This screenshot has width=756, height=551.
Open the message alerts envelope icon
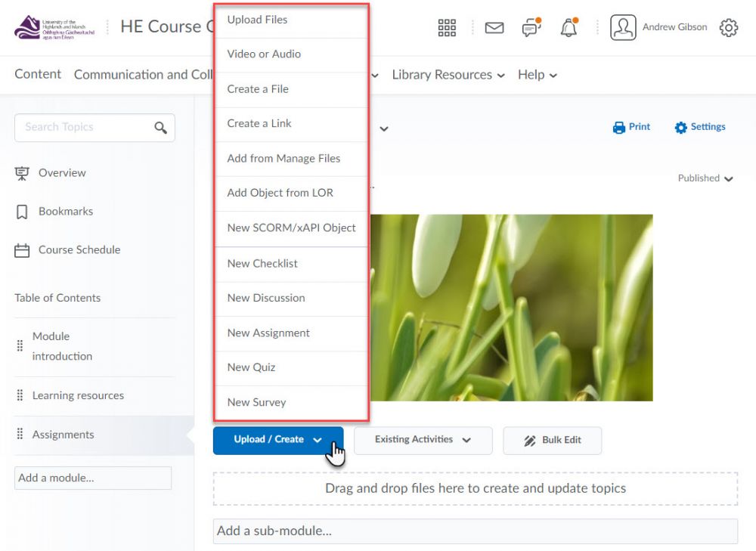click(494, 28)
